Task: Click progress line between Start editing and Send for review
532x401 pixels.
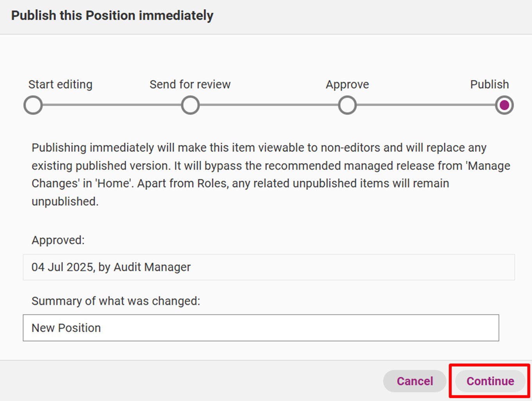Action: click(x=112, y=105)
